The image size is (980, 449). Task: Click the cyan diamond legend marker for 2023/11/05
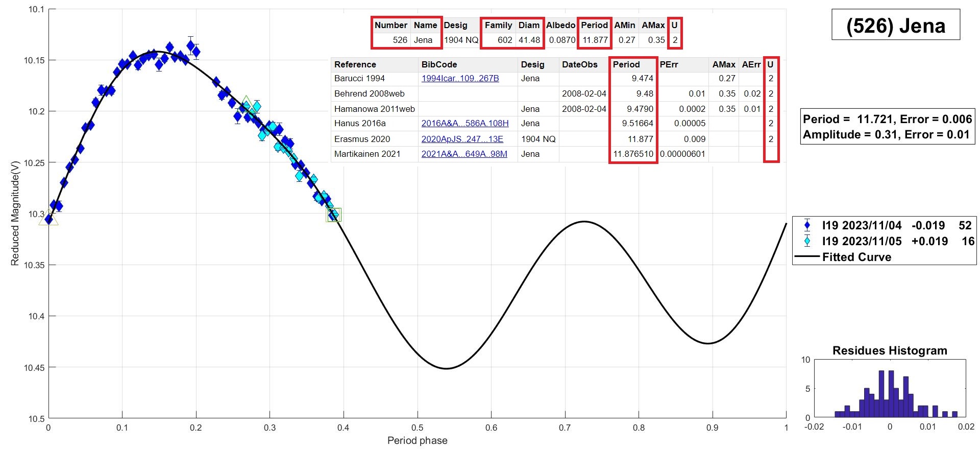(x=807, y=241)
